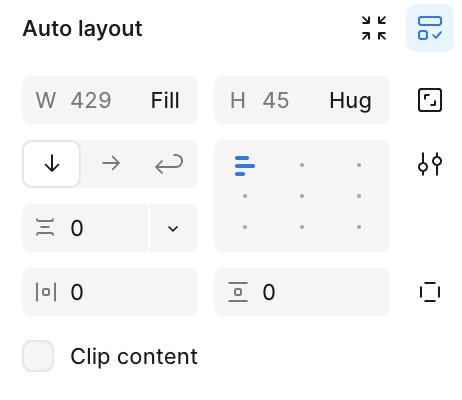The width and height of the screenshot is (462, 400).
Task: Enable the Clip content checkbox
Action: click(x=38, y=356)
